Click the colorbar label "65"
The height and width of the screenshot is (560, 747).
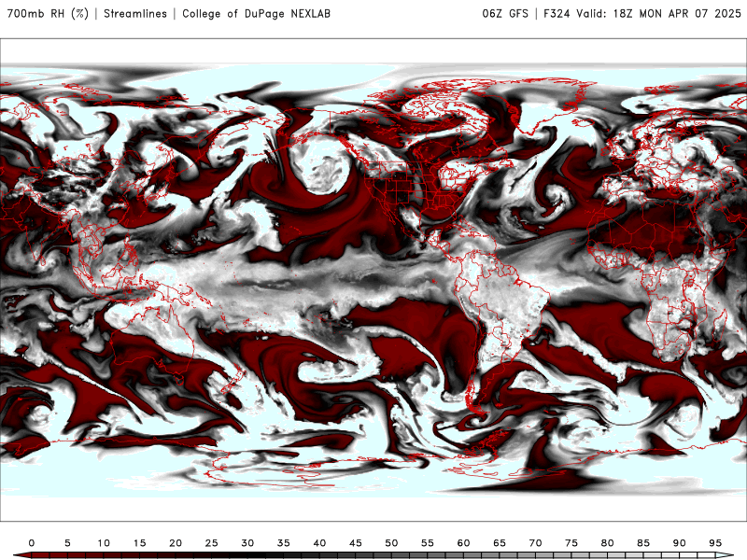tap(500, 543)
